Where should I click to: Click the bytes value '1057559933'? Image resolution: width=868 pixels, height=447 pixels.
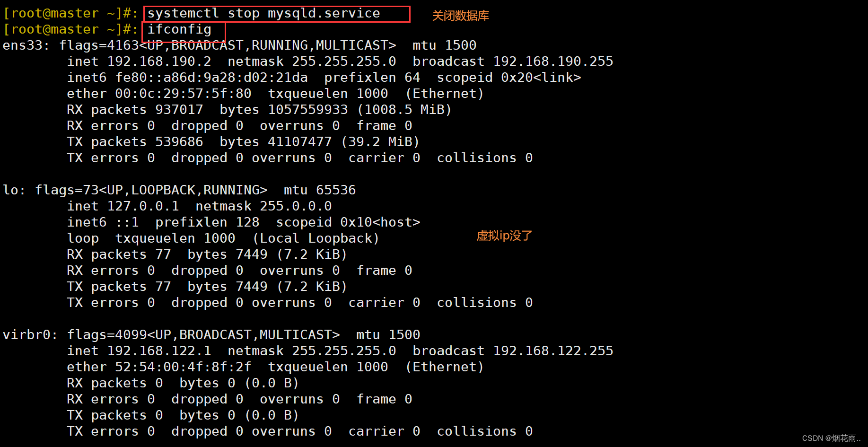click(x=308, y=110)
